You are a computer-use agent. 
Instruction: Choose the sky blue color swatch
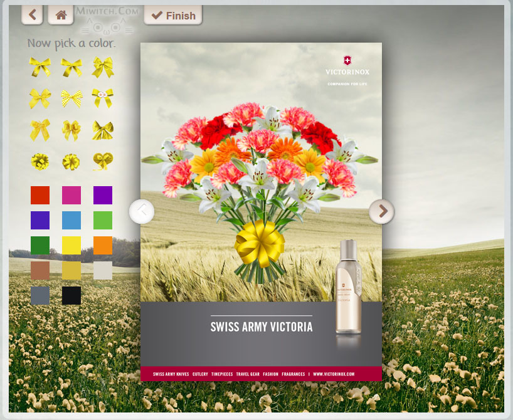tap(71, 220)
